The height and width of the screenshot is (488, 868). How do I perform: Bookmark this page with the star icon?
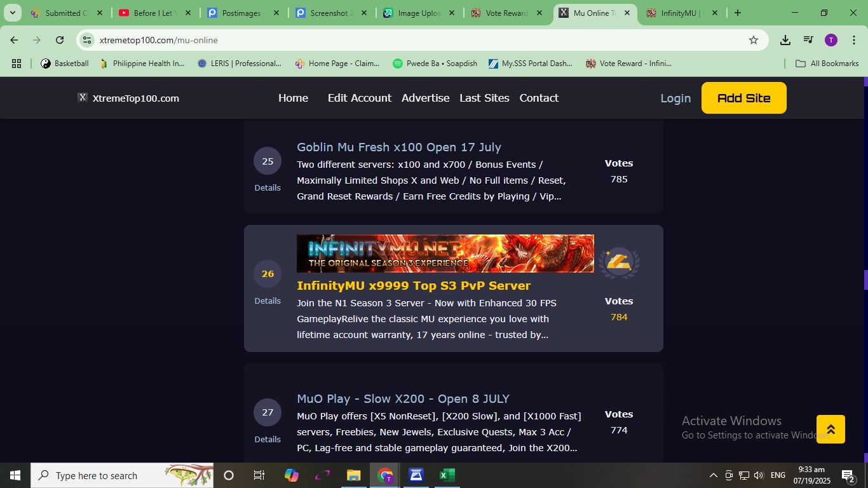click(x=754, y=40)
